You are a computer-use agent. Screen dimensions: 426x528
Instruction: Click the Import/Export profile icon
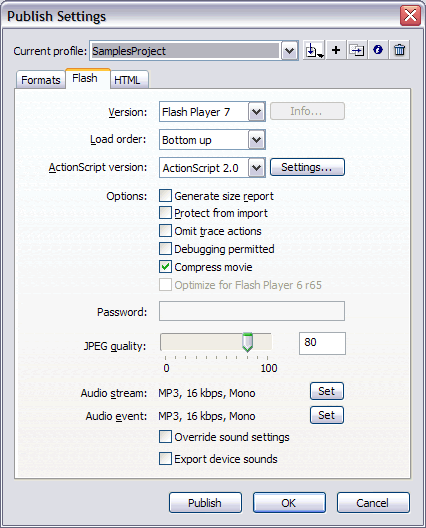pyautogui.click(x=314, y=51)
